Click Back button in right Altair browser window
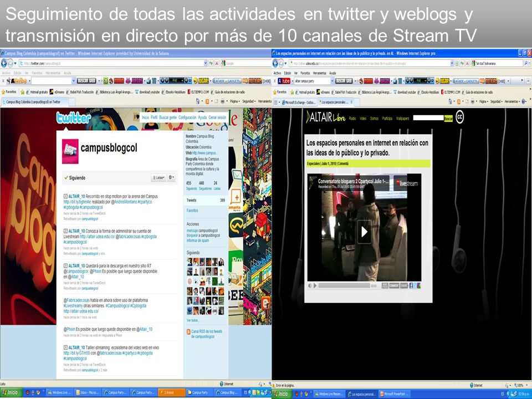Image resolution: width=532 pixels, height=399 pixels. coord(275,63)
